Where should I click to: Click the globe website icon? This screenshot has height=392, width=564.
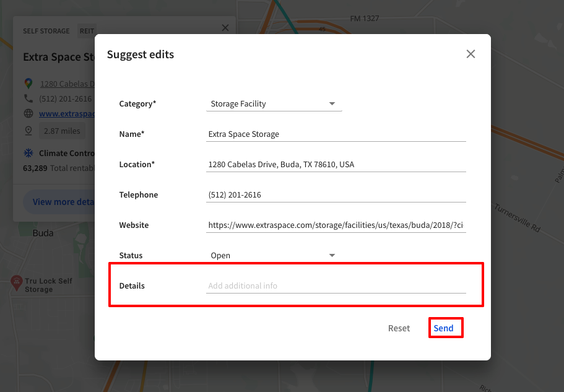click(x=28, y=113)
